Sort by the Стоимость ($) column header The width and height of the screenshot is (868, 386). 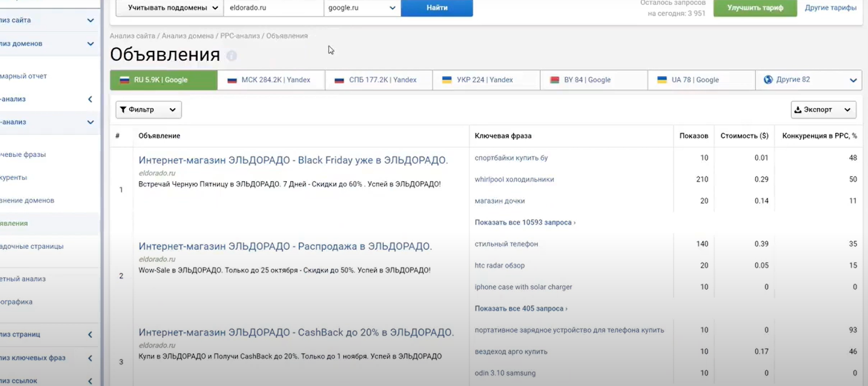pyautogui.click(x=744, y=136)
